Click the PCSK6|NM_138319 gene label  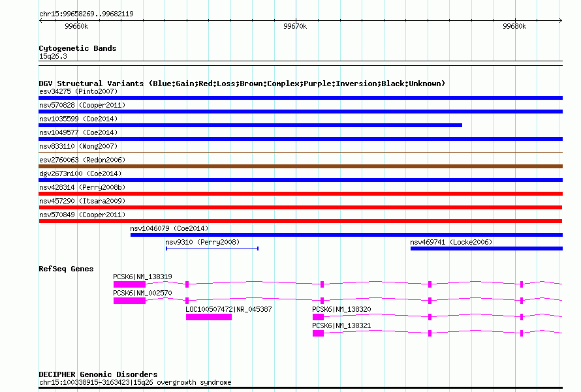pos(142,277)
